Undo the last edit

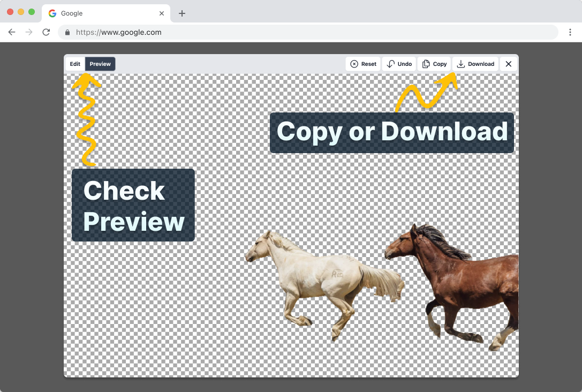tap(399, 64)
